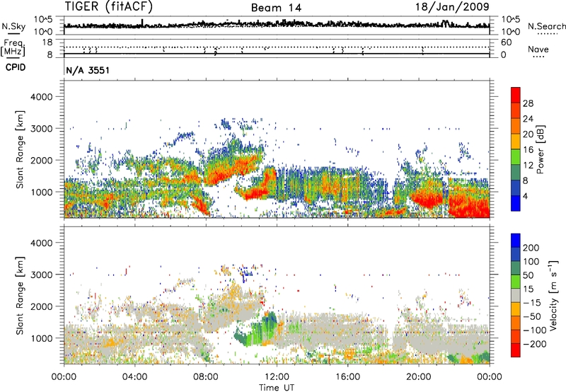Click the Slant Range label of velocity panel
The width and height of the screenshot is (566, 392).
pyautogui.click(x=20, y=296)
